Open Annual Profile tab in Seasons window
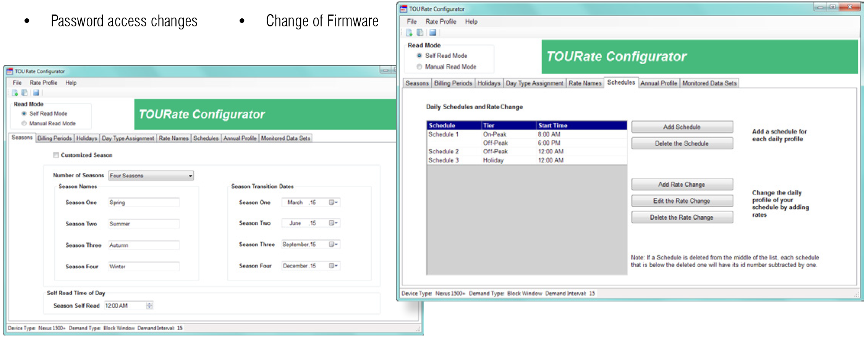 [240, 138]
